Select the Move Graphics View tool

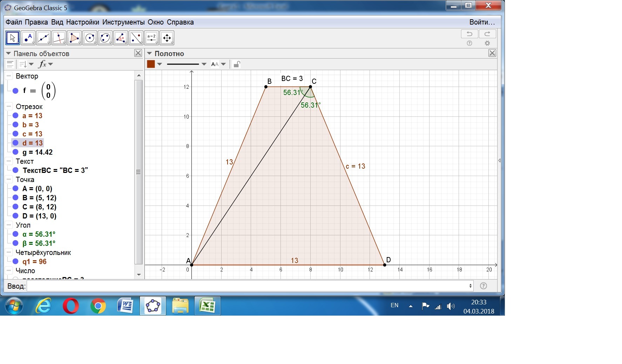[x=167, y=38]
